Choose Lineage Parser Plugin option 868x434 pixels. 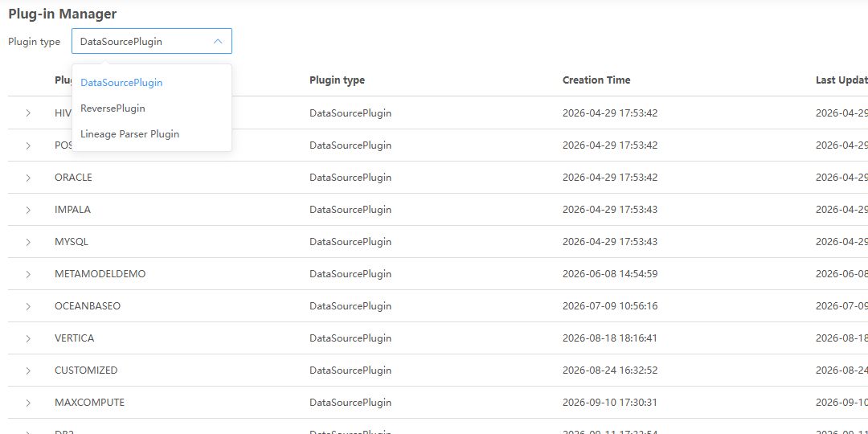pos(152,134)
